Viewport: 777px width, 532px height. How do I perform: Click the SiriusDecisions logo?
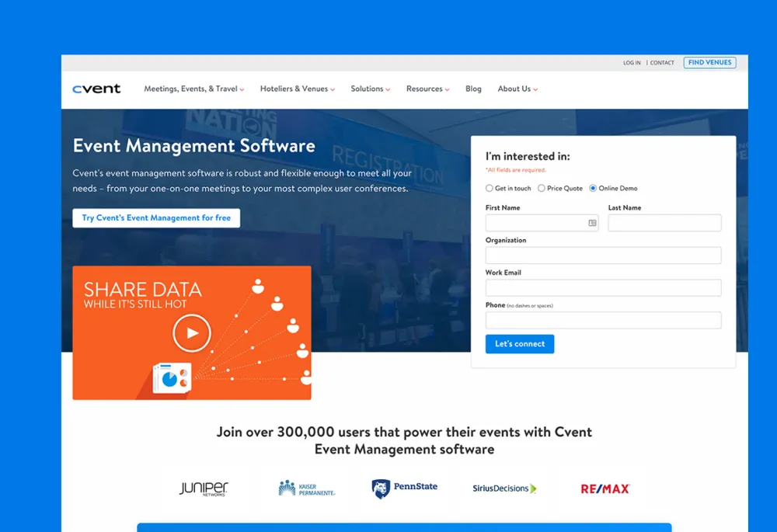point(504,489)
